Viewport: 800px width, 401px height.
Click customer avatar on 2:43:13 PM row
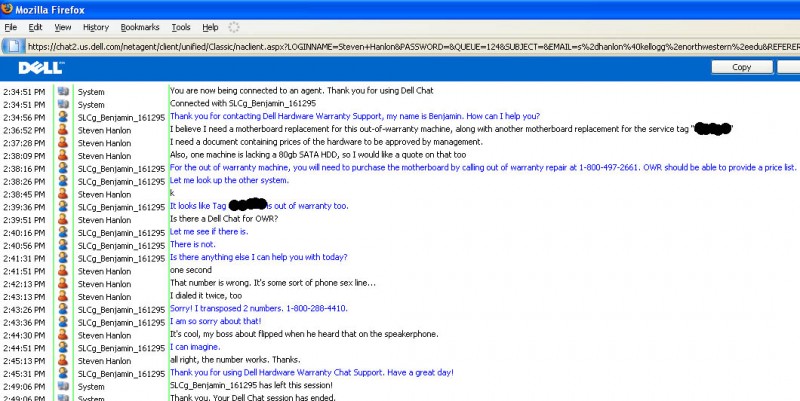point(63,296)
